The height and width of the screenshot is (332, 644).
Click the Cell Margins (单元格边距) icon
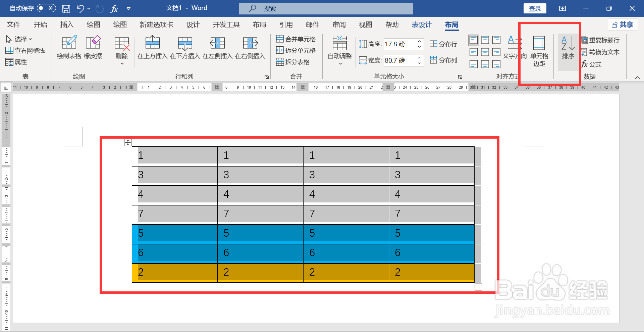point(539,50)
